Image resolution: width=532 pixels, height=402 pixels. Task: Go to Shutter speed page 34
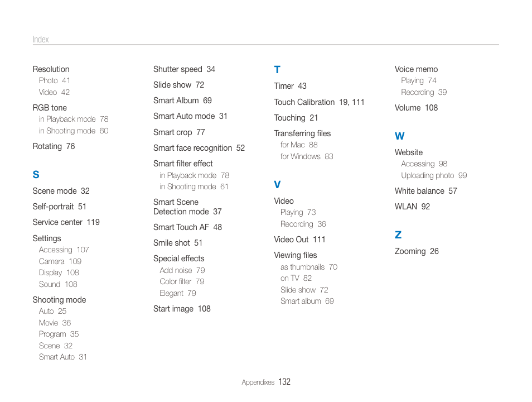click(184, 69)
